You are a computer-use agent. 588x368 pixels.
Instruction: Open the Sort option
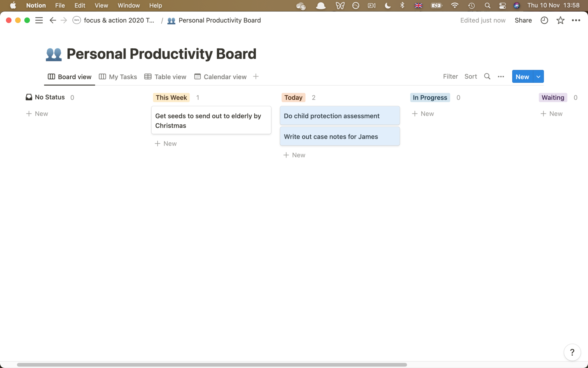tap(471, 76)
